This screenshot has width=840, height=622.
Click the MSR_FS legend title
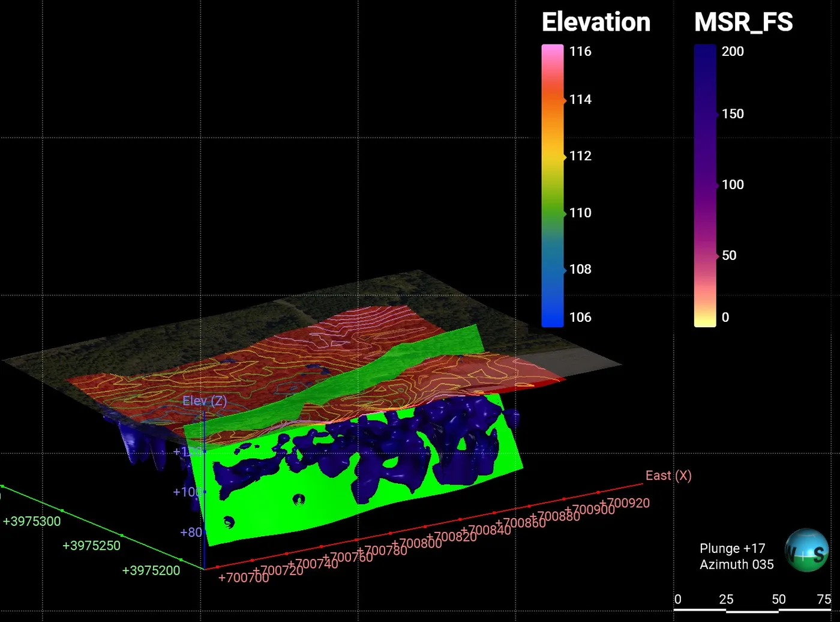point(743,22)
